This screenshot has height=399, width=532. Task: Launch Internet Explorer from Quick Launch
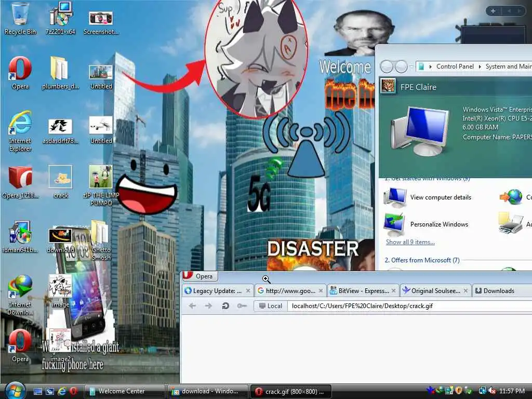point(62,391)
